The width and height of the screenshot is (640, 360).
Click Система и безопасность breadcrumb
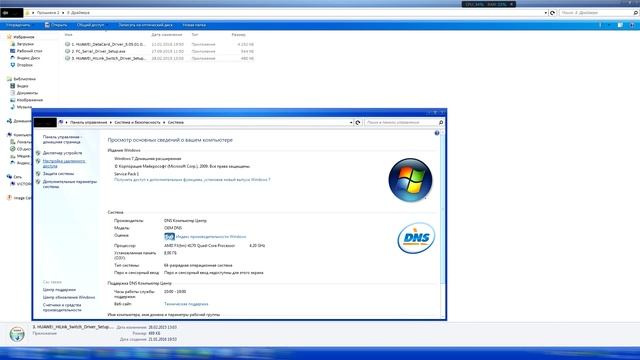(x=138, y=122)
